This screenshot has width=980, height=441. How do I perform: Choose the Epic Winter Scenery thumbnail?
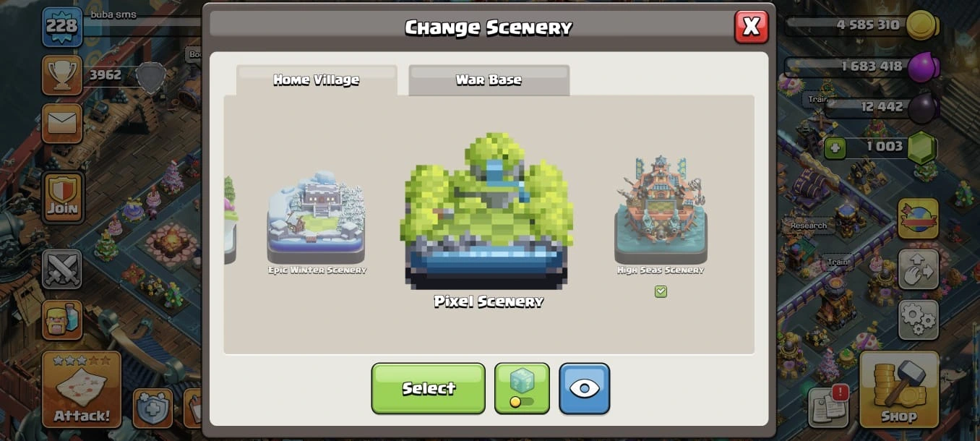pos(317,218)
